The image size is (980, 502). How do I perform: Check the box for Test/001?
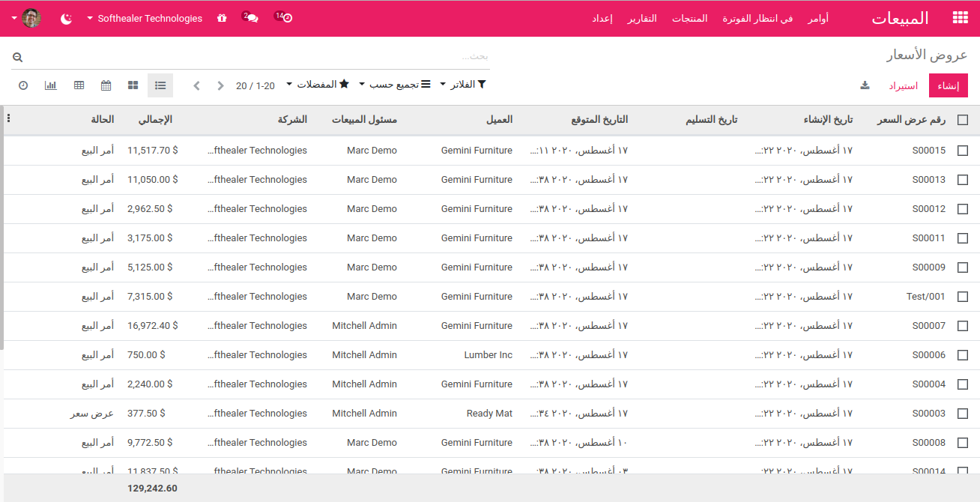963,297
